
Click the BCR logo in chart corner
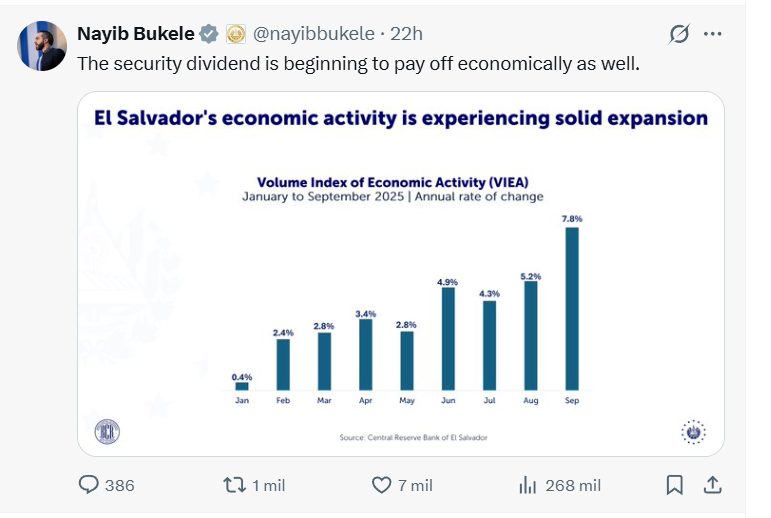tap(107, 432)
